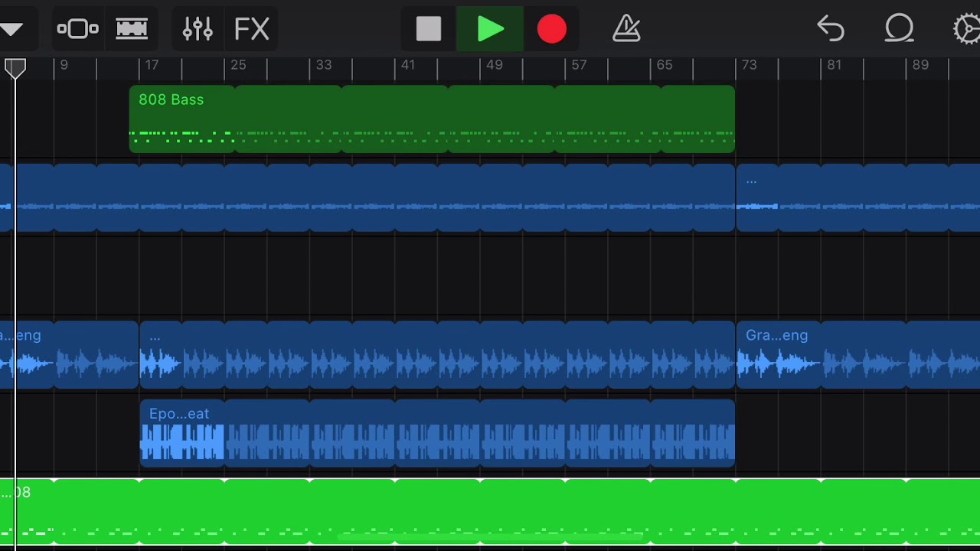Start recording with the red button
Image resolution: width=980 pixels, height=551 pixels.
(552, 30)
